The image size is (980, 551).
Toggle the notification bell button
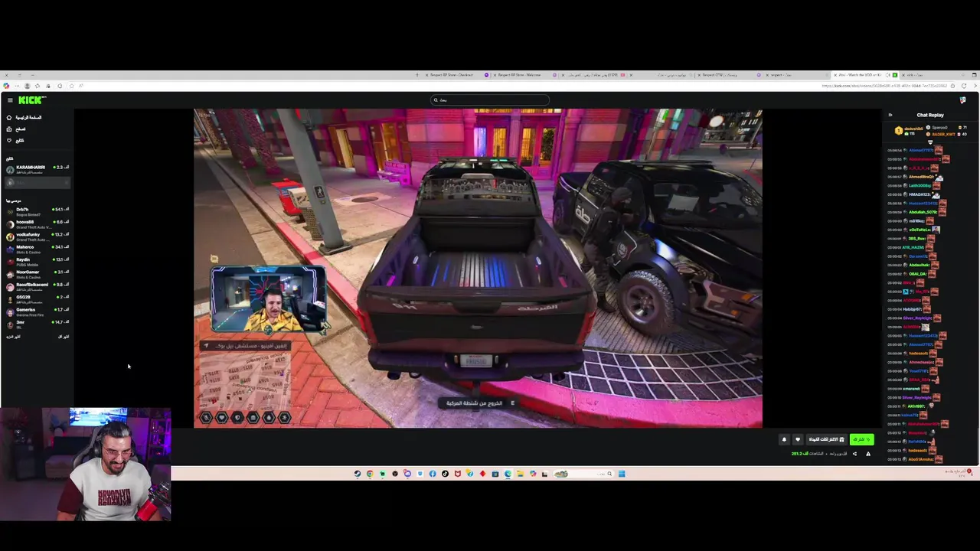[x=784, y=439]
